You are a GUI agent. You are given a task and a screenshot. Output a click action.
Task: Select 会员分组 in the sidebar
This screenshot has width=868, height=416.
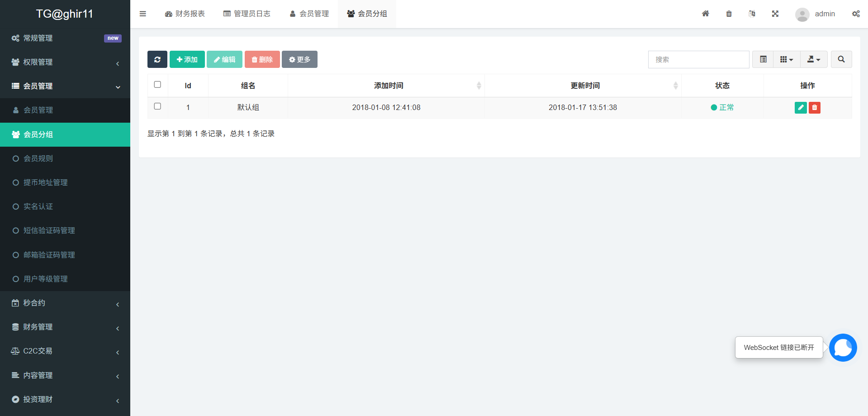coord(65,134)
